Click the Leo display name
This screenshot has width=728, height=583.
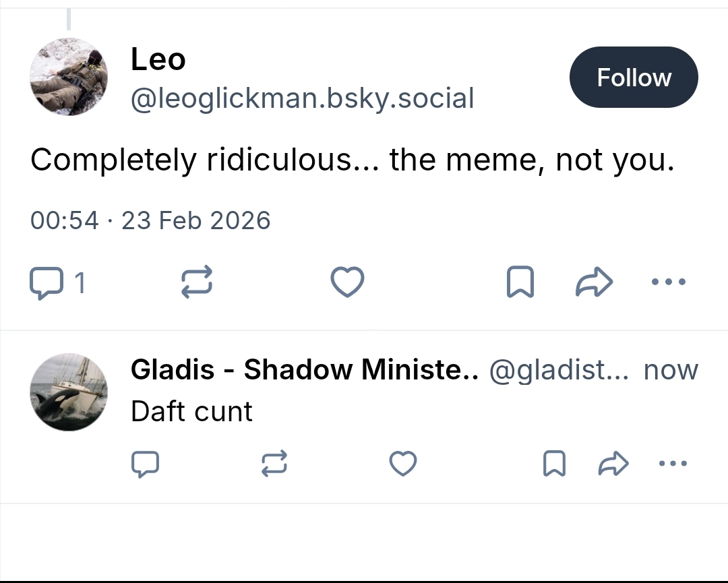pos(158,59)
